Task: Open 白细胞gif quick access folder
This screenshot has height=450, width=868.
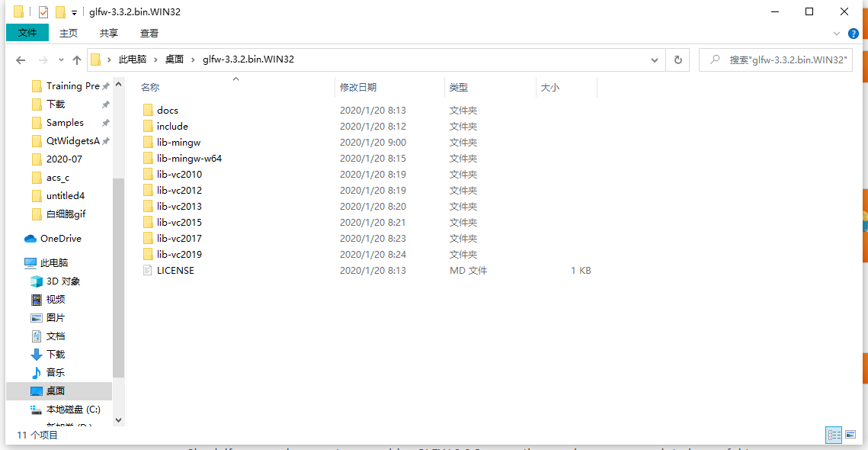Action: click(59, 214)
